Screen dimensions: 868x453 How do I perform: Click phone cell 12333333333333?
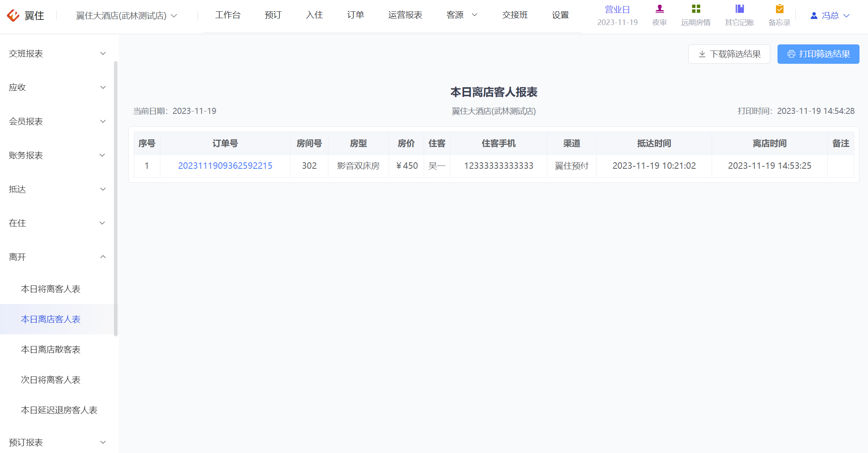pos(499,166)
